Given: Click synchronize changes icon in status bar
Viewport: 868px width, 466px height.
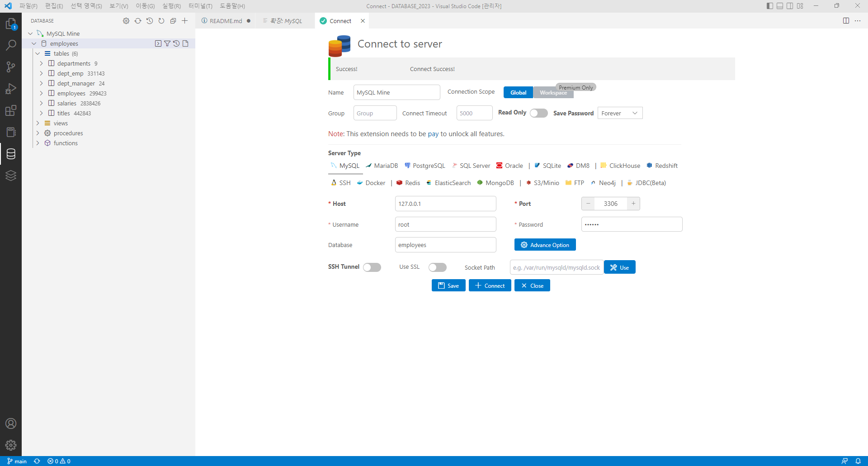Looking at the screenshot, I should pyautogui.click(x=37, y=461).
